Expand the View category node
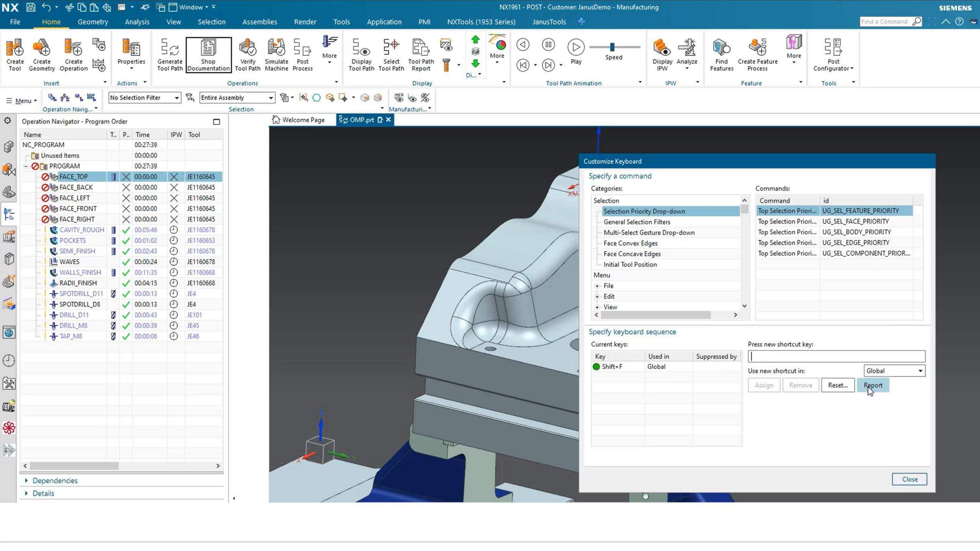The image size is (980, 551). click(597, 307)
